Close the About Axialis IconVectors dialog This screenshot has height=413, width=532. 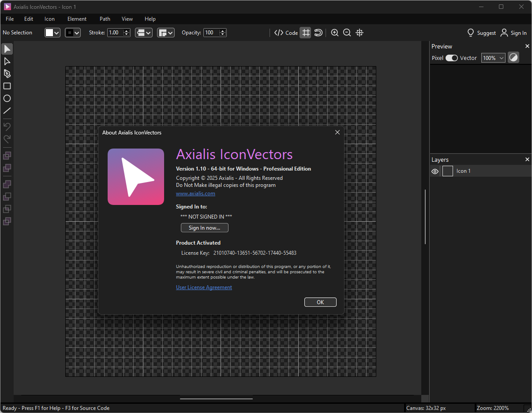(x=337, y=132)
